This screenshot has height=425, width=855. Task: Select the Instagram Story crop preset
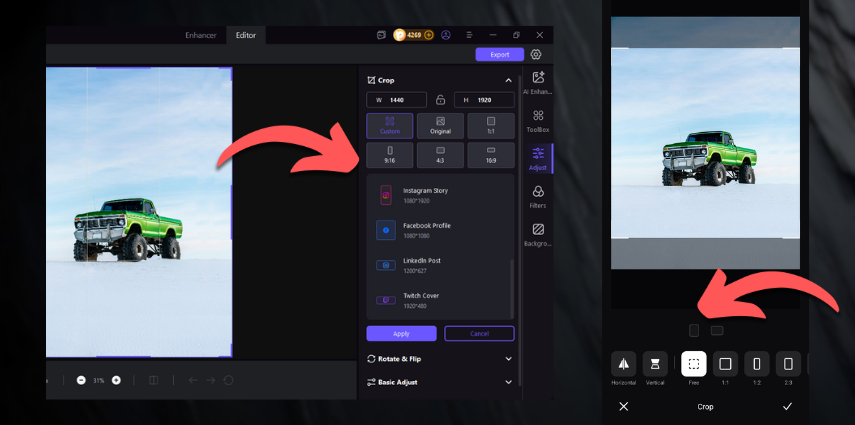point(425,195)
